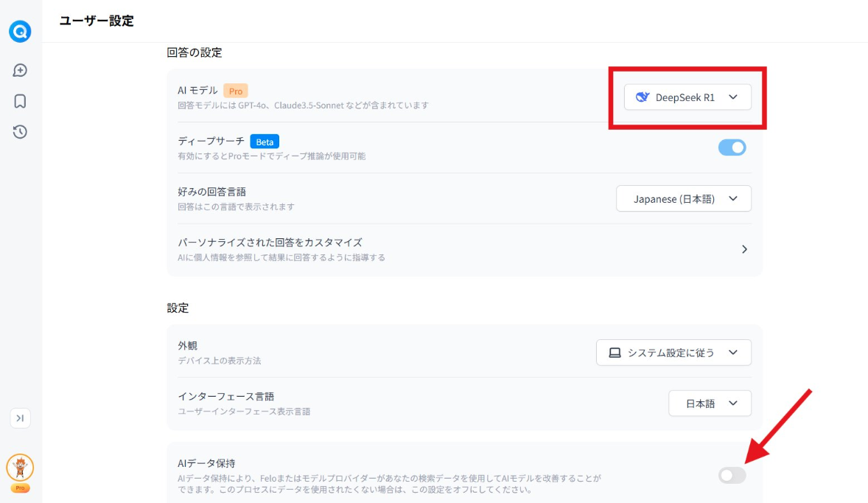Click the ディープサーチ label
Screen dimensions: 868x503
click(211, 142)
